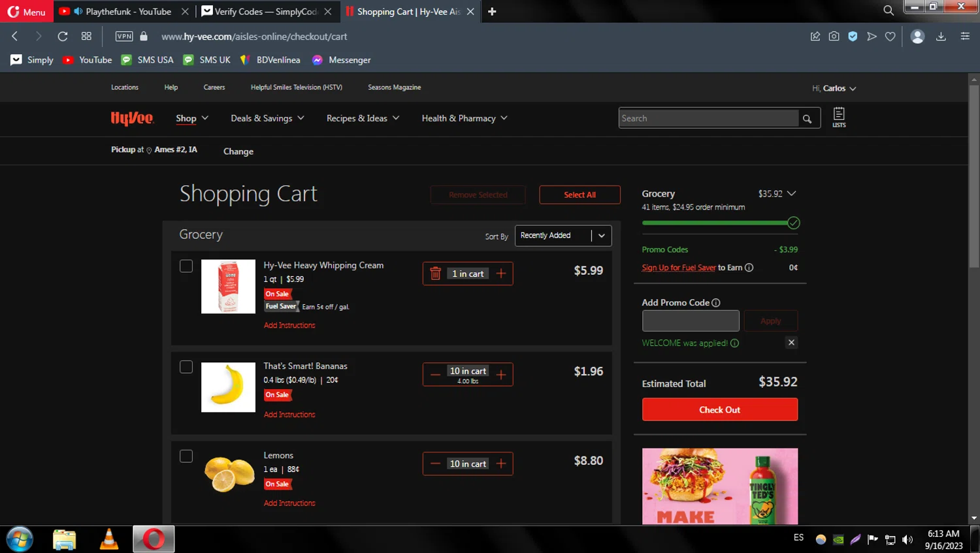Click Add Instructions under Lemons
980x553 pixels.
click(x=289, y=503)
